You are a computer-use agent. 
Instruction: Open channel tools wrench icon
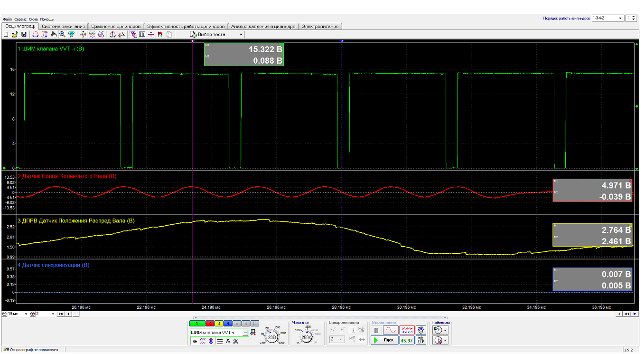235,341
